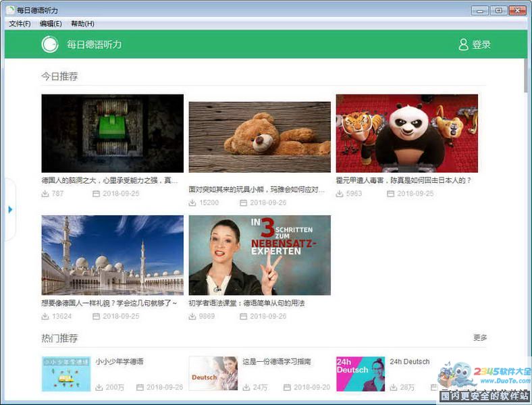Open the 编辑(E) menu

[x=51, y=24]
